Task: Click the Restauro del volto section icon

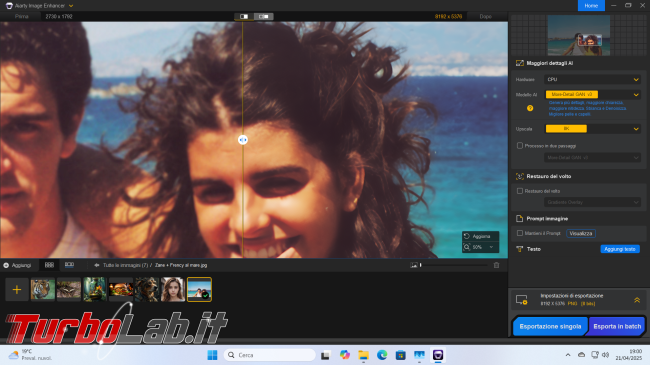Action: tap(519, 176)
